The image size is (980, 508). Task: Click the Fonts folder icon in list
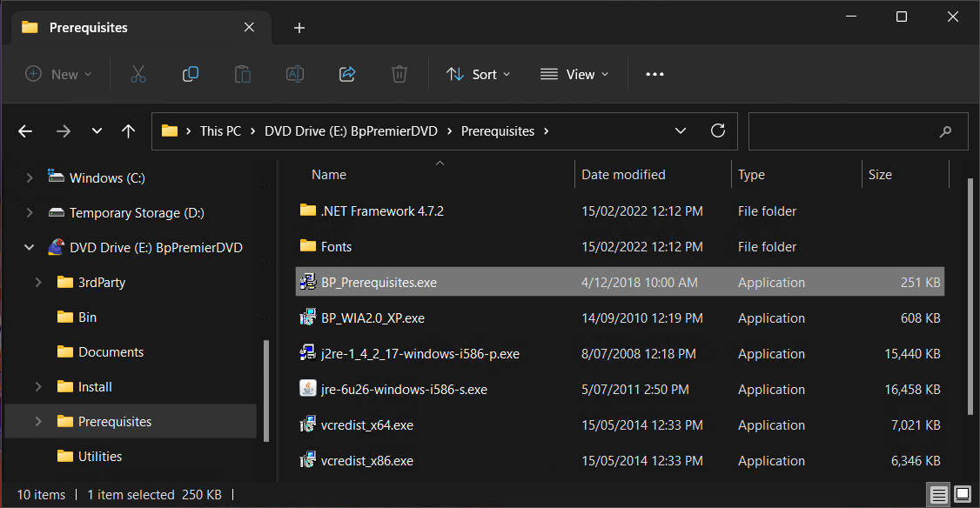(x=307, y=245)
